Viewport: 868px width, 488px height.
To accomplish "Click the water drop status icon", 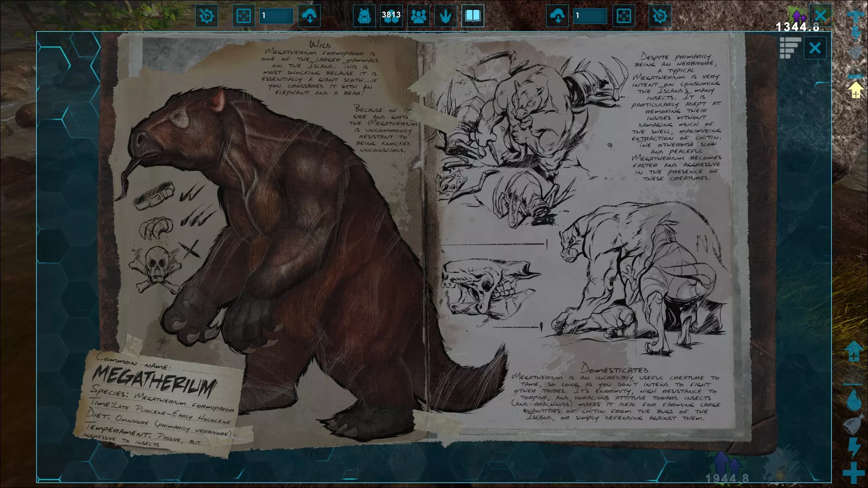I will pyautogui.click(x=854, y=400).
